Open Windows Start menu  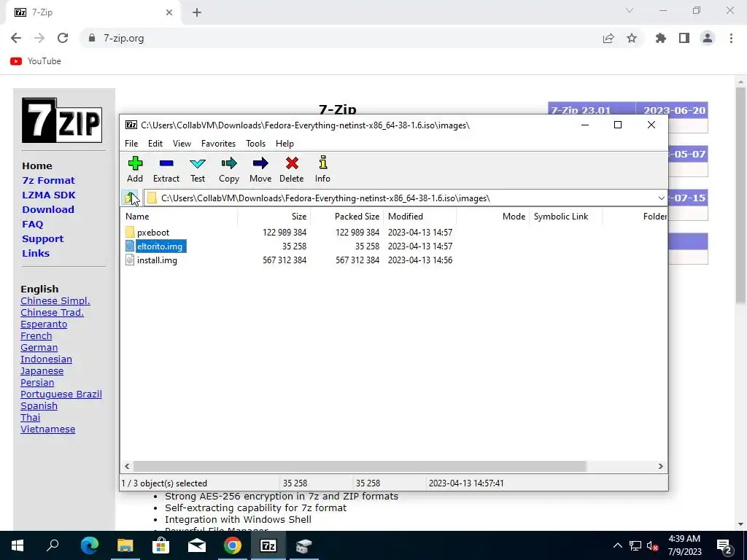18,545
